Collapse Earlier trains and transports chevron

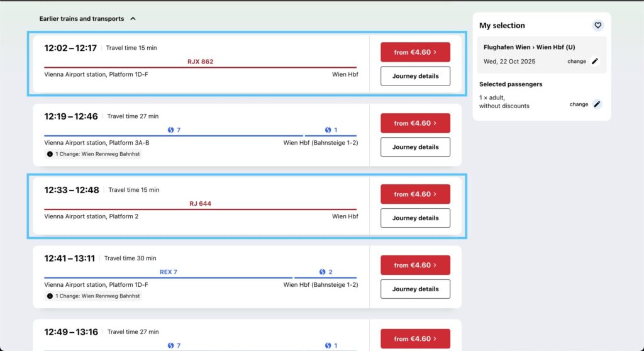133,19
